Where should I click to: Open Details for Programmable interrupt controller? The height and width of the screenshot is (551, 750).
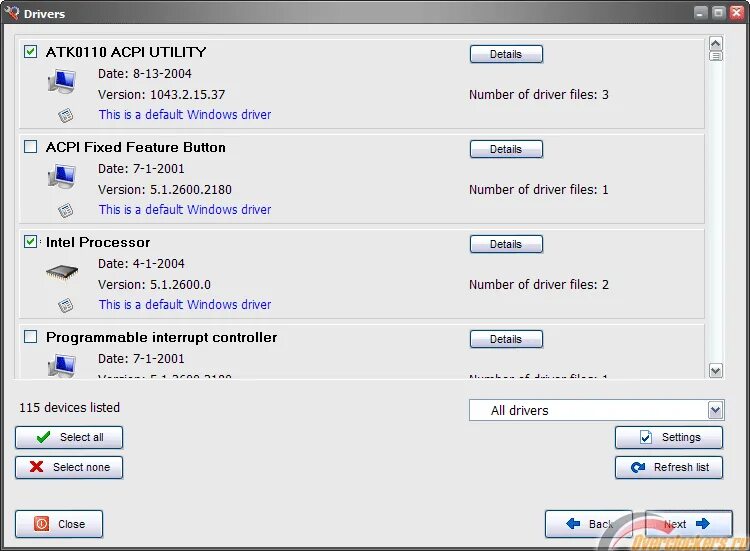506,339
